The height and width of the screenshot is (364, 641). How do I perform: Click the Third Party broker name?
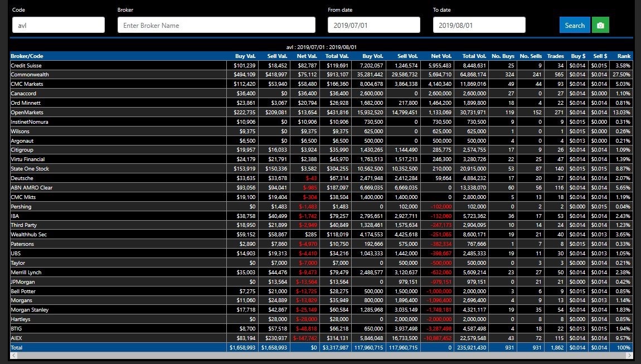pyautogui.click(x=24, y=225)
